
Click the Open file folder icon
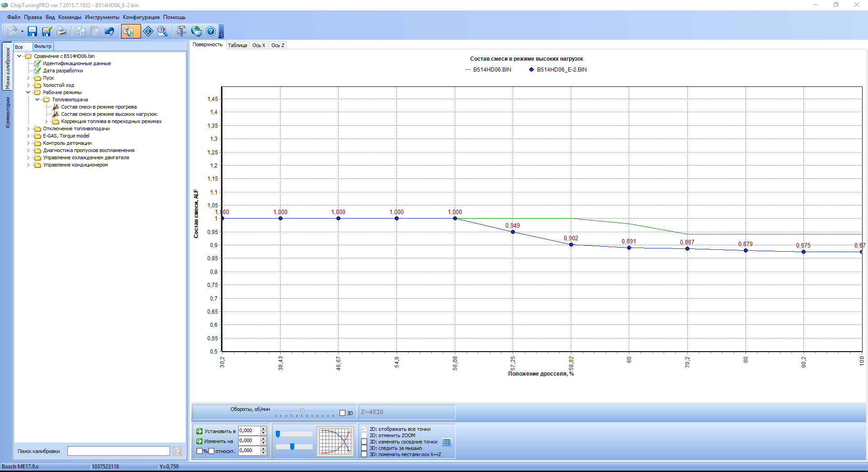[12, 31]
